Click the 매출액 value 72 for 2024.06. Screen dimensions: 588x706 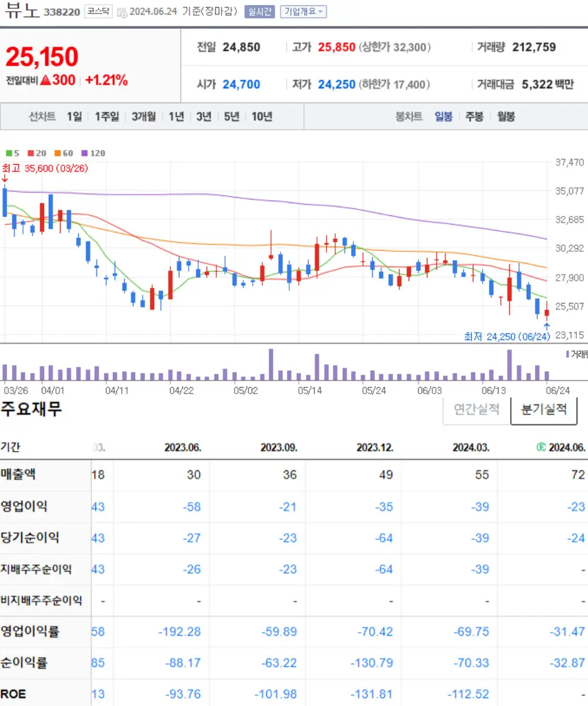click(x=579, y=474)
